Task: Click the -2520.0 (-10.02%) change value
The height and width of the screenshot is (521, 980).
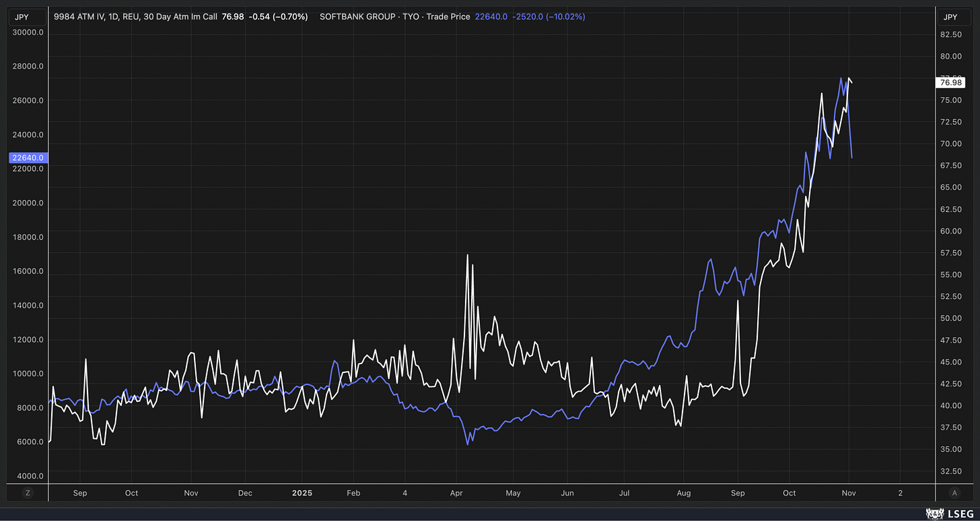Action: tap(549, 16)
